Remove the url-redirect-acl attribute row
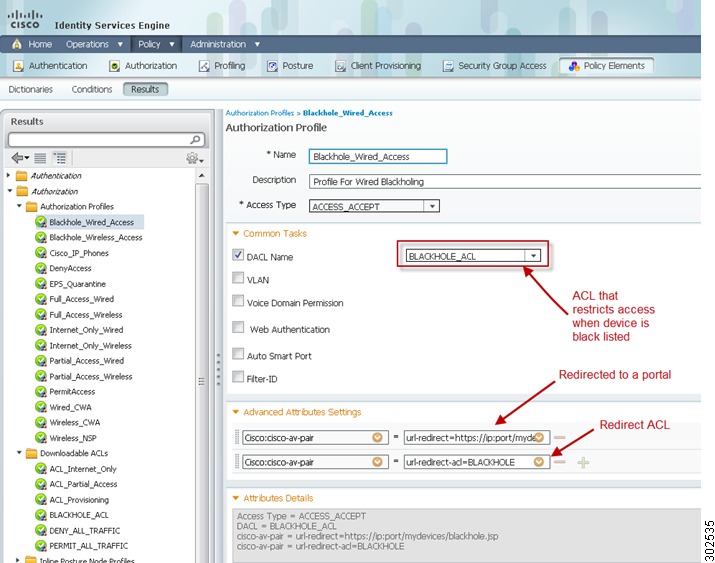 pyautogui.click(x=560, y=462)
